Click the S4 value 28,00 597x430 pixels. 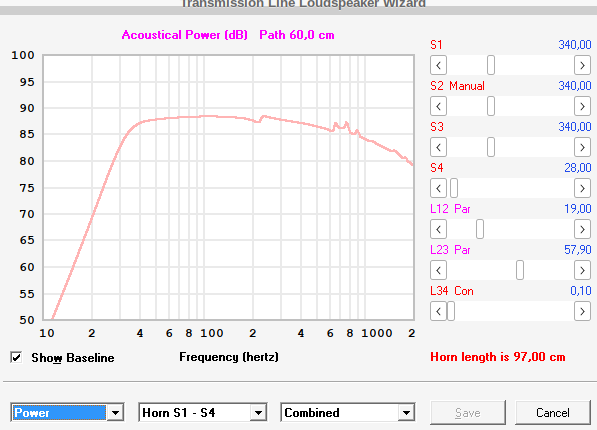pos(578,168)
